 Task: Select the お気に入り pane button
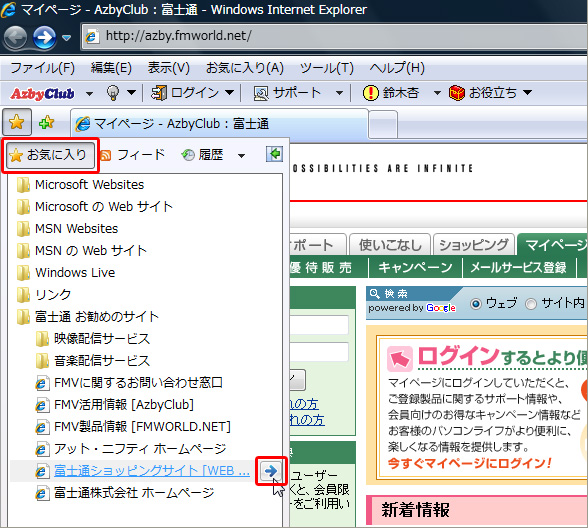pos(50,155)
